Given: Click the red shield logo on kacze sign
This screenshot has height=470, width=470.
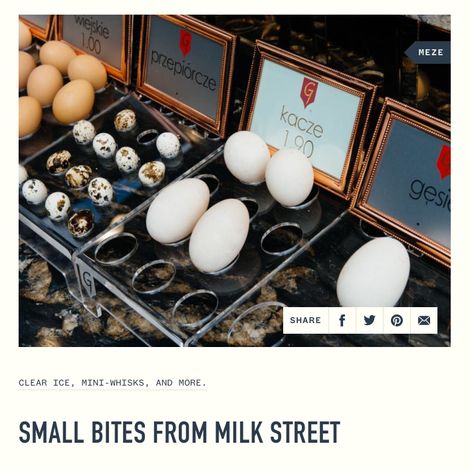Looking at the screenshot, I should coord(309,93).
